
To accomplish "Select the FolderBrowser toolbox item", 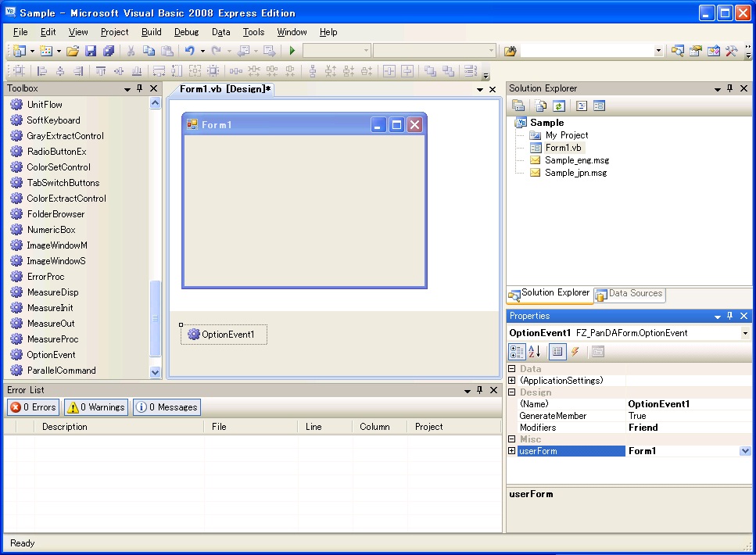I will point(56,214).
